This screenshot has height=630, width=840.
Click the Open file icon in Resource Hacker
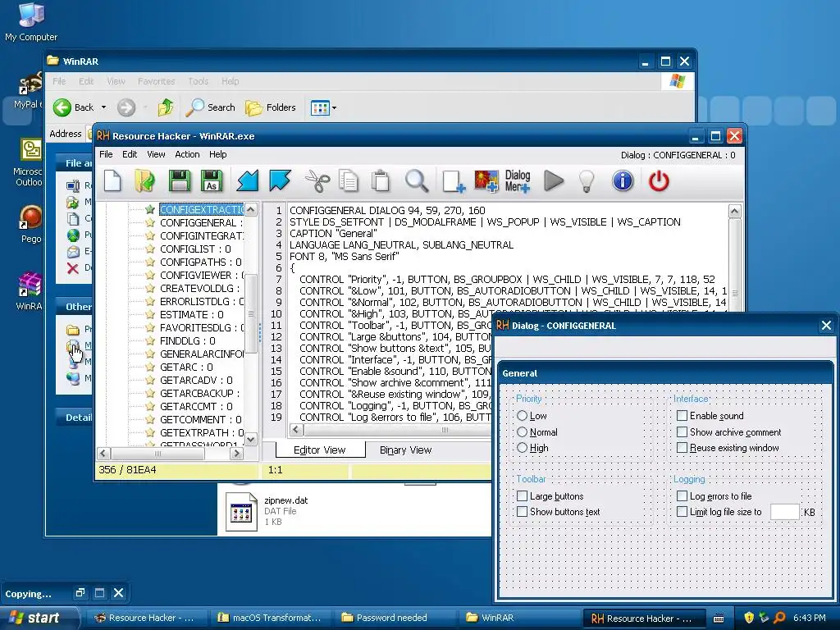point(144,180)
